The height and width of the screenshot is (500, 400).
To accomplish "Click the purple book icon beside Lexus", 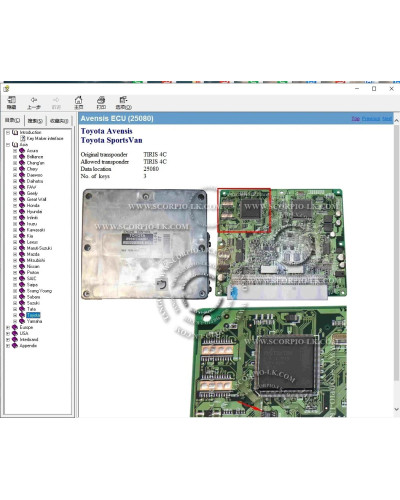I will coord(22,242).
